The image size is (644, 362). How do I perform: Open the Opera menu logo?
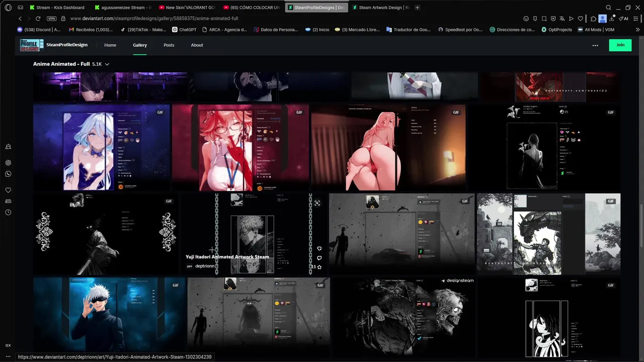8,8
